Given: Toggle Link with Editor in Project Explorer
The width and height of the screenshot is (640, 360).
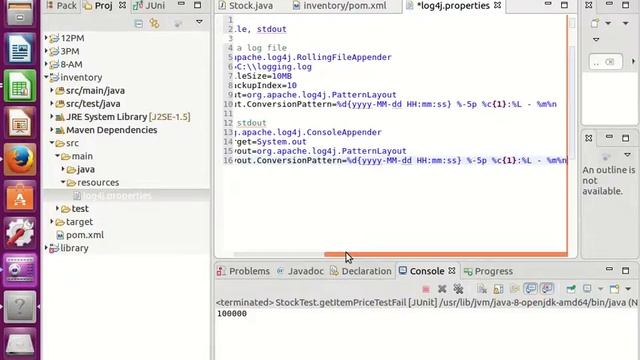Looking at the screenshot, I should 155,23.
